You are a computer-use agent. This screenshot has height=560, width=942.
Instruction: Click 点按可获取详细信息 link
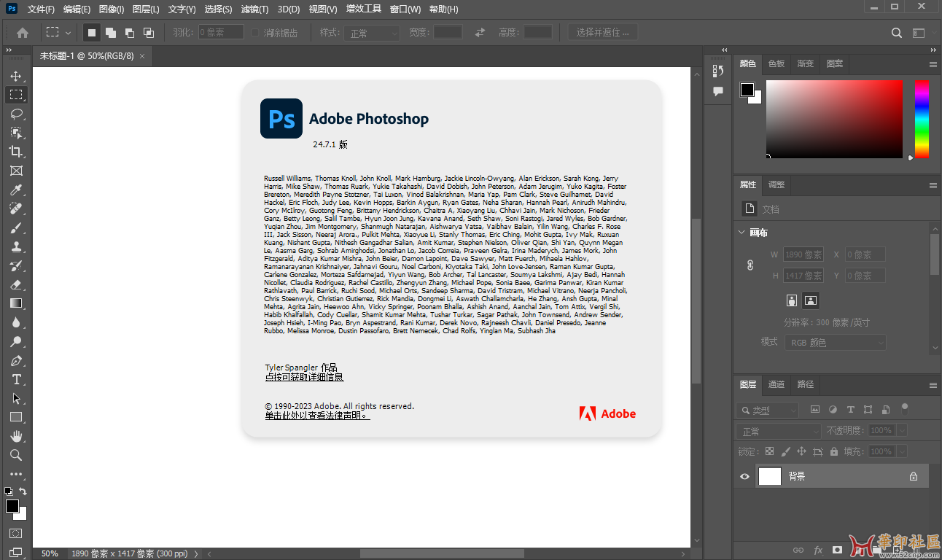tap(304, 377)
